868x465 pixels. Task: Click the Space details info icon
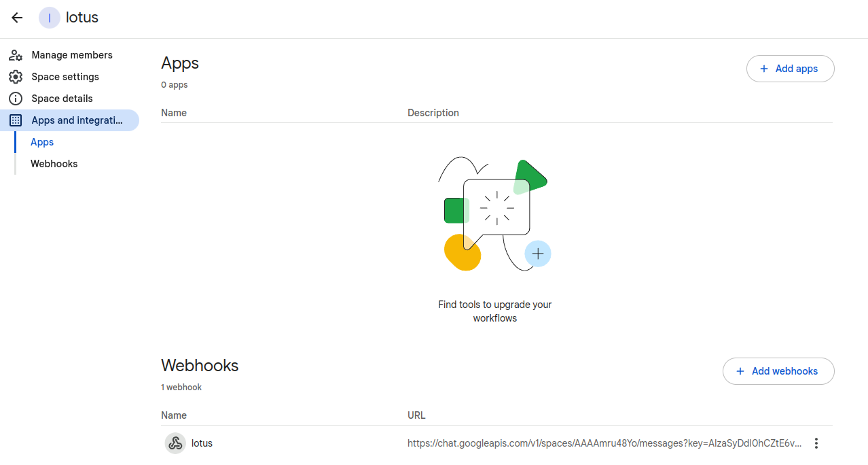(x=16, y=99)
